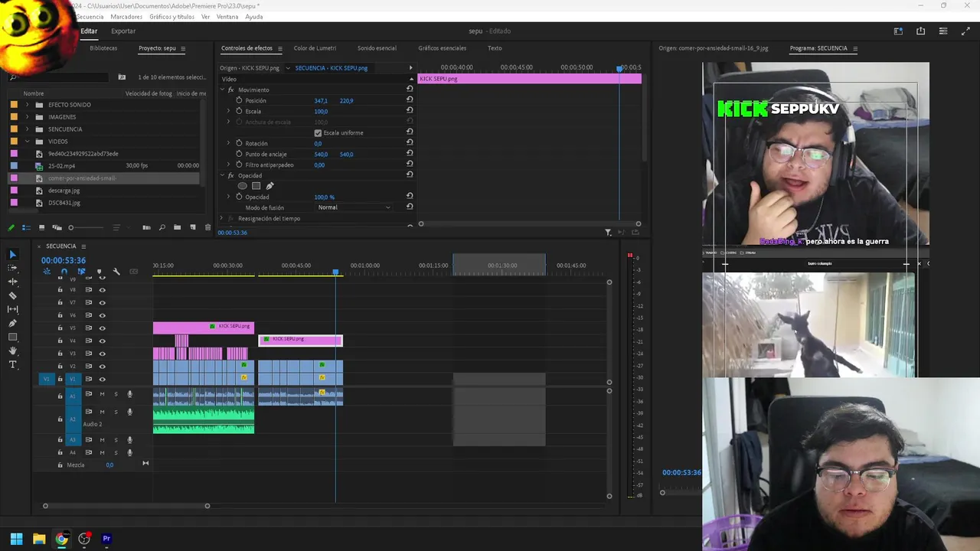
Task: Open the Find search icon in the project panel
Action: tap(162, 227)
